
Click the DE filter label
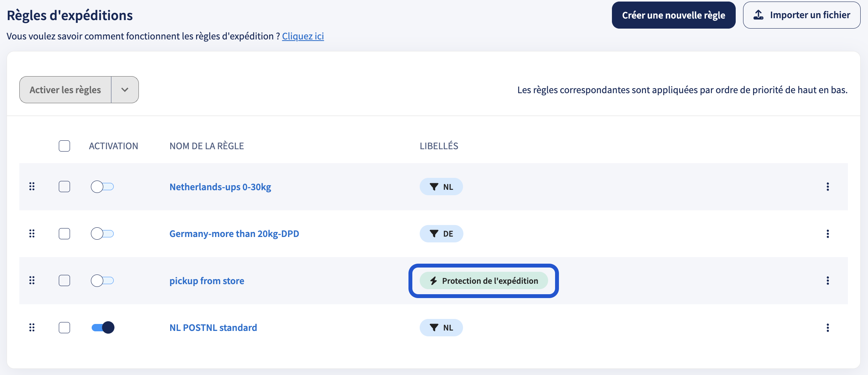coord(441,234)
